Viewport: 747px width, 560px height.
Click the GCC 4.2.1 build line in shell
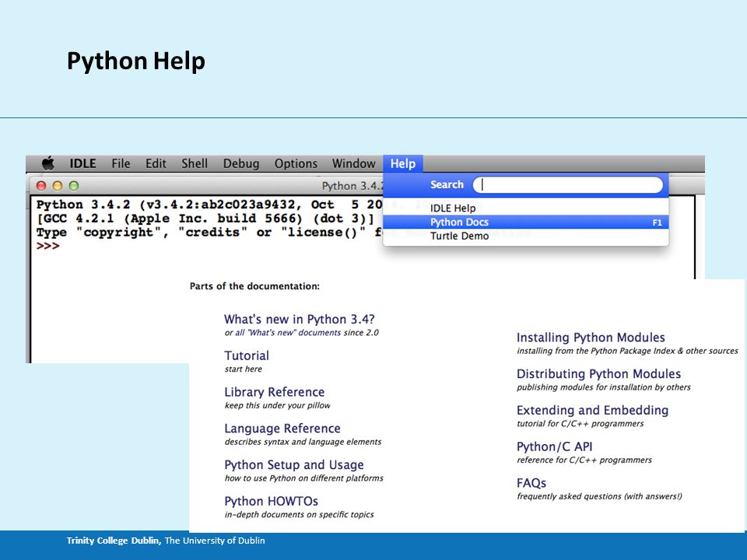pos(205,219)
